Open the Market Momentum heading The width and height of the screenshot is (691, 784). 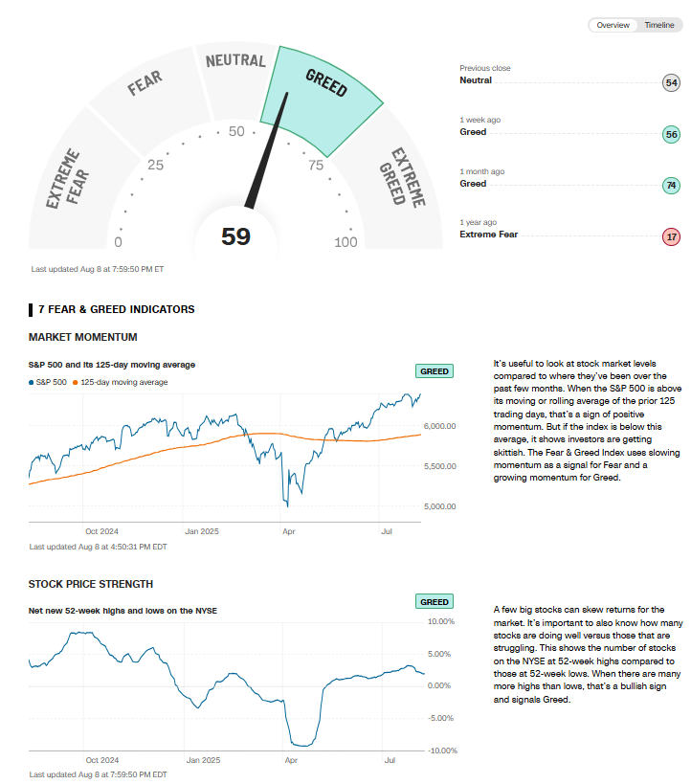coord(83,337)
